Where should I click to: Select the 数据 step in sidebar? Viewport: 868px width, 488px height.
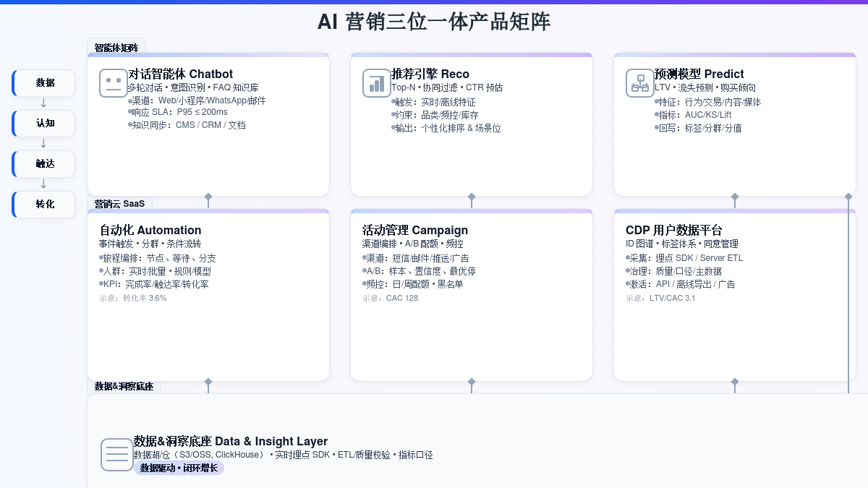(45, 83)
